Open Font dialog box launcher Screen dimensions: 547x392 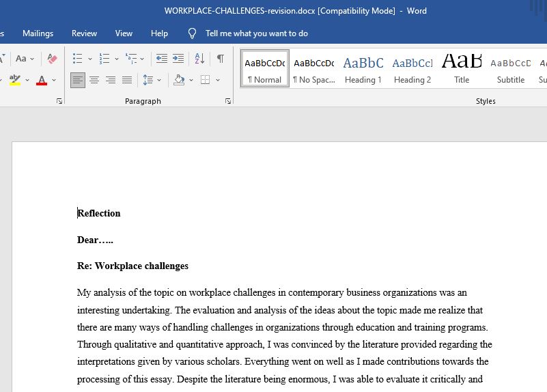59,101
